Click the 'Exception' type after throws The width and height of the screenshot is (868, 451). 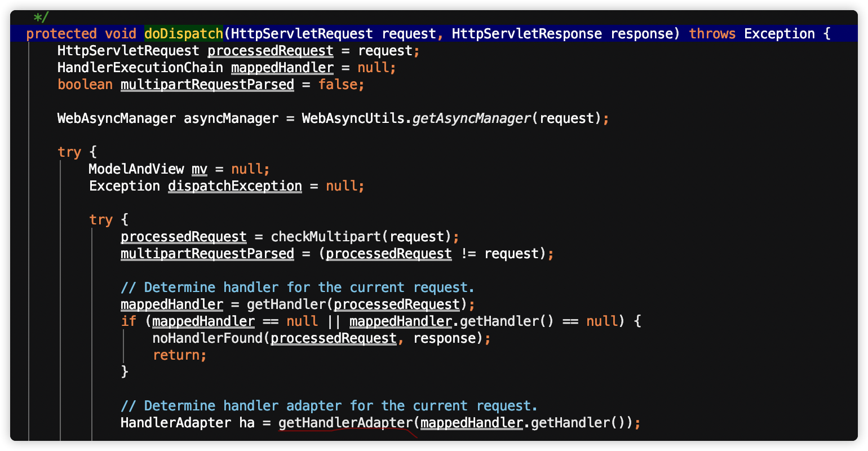click(780, 34)
